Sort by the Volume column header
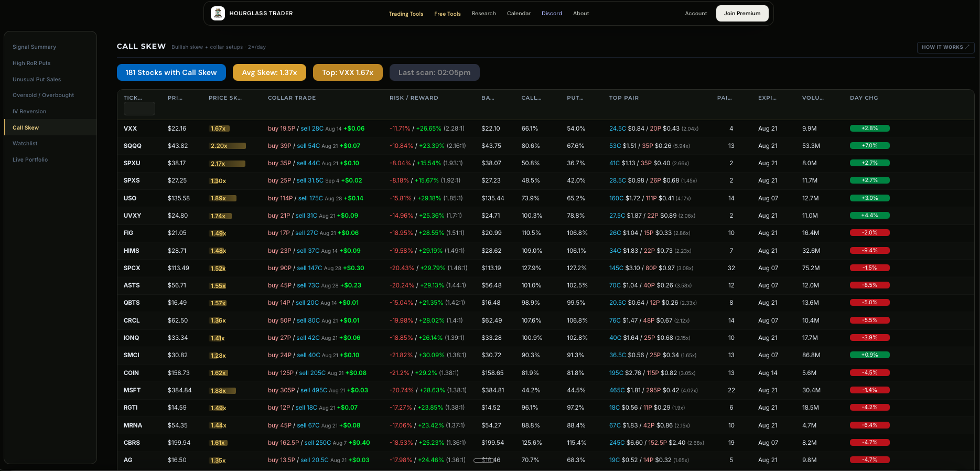The height and width of the screenshot is (471, 980). tap(813, 98)
